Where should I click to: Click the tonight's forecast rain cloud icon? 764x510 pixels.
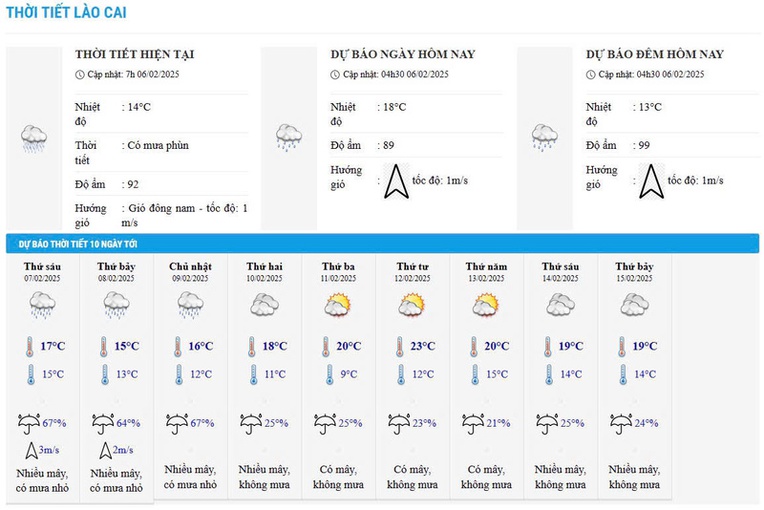[x=544, y=137]
